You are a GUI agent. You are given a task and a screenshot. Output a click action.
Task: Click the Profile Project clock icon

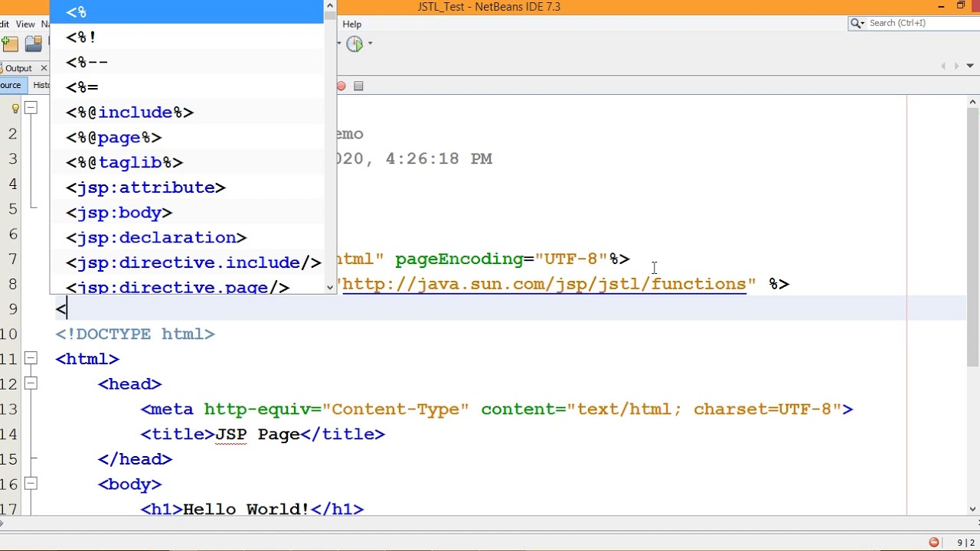pyautogui.click(x=354, y=44)
